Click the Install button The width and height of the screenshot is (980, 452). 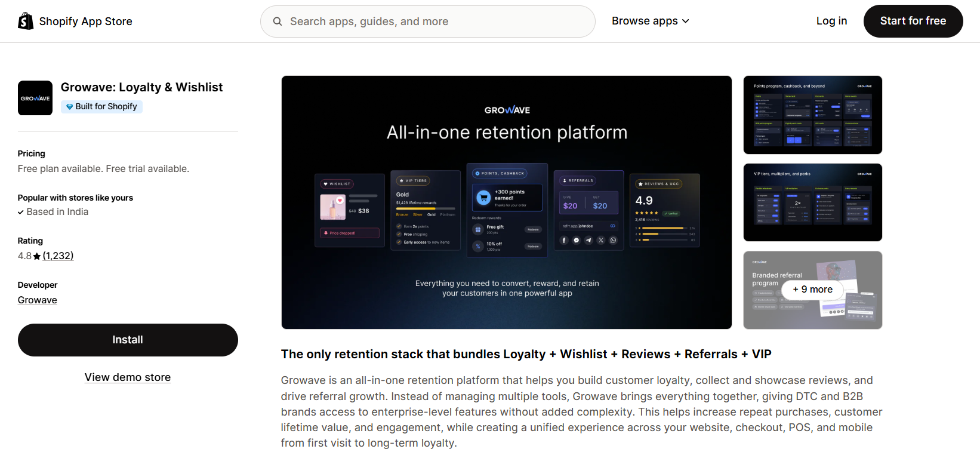[x=128, y=340]
